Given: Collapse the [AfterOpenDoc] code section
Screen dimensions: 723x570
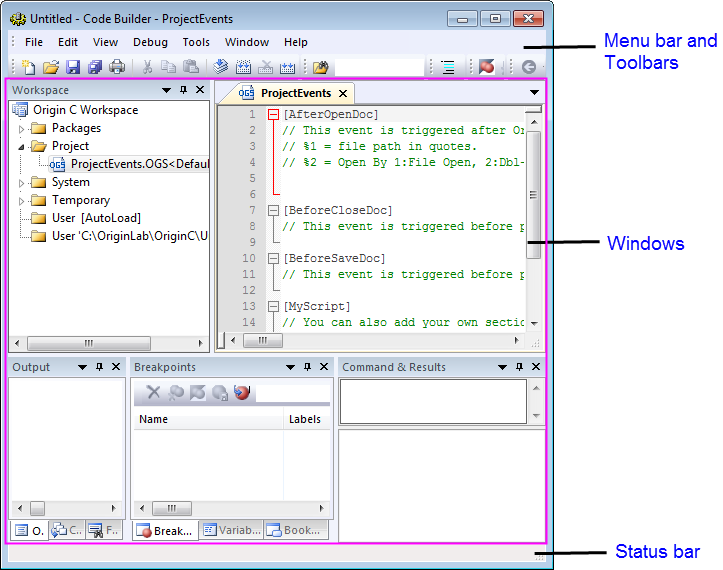Looking at the screenshot, I should click(273, 114).
